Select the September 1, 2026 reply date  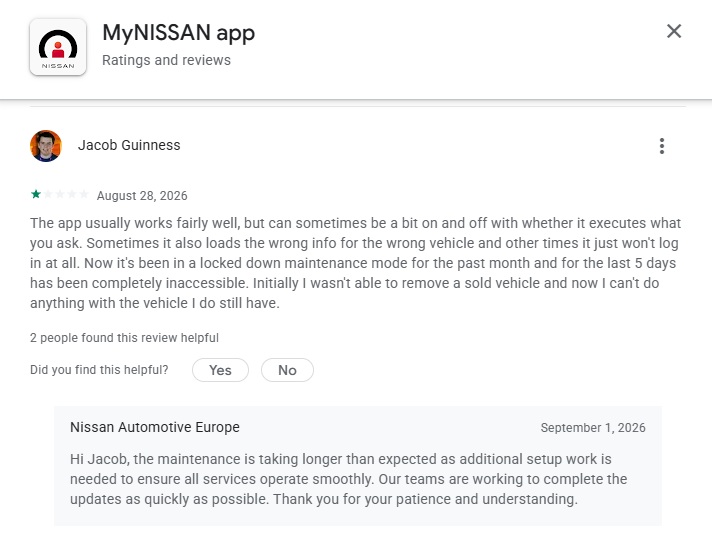(593, 428)
